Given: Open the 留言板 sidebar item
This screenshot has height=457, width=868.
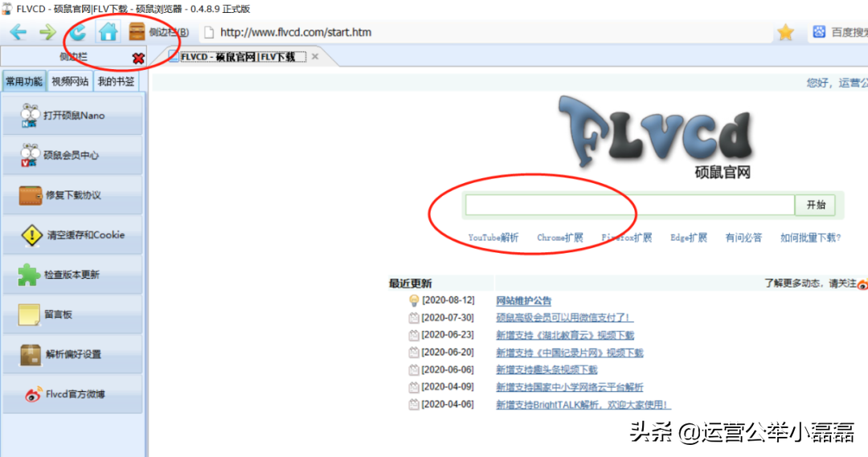Looking at the screenshot, I should tap(72, 314).
